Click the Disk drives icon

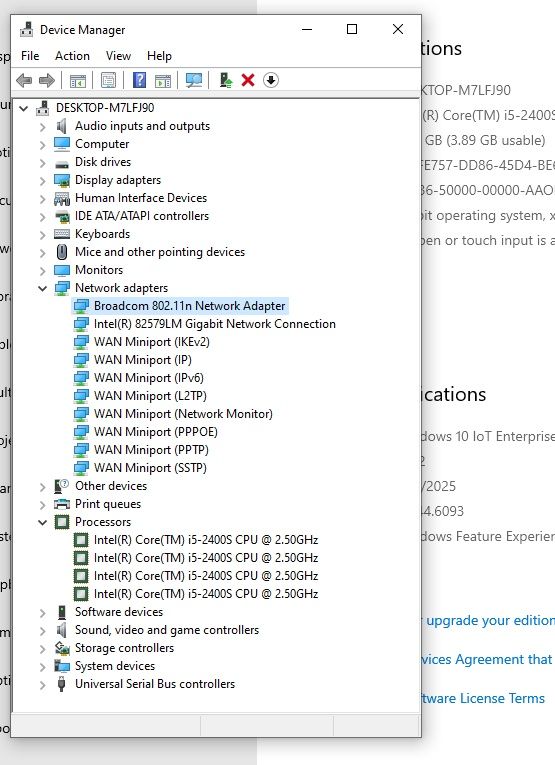(62, 163)
